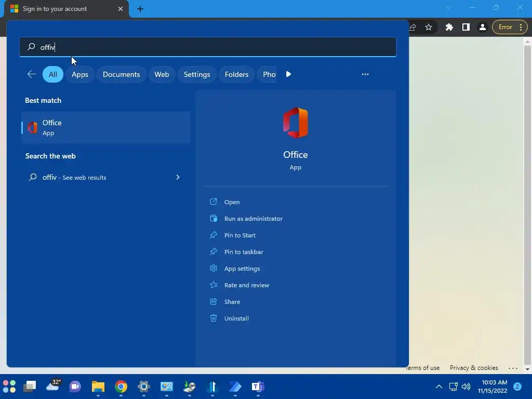Open the Power Automate taskbar icon
Screen dimensions: 532x399
[235, 387]
